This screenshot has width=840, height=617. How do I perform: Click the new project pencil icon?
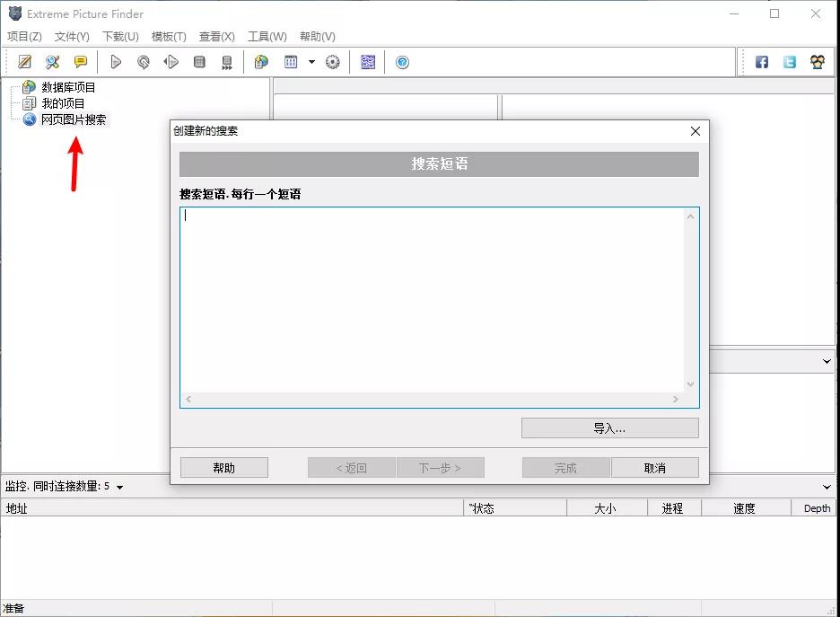[x=24, y=62]
